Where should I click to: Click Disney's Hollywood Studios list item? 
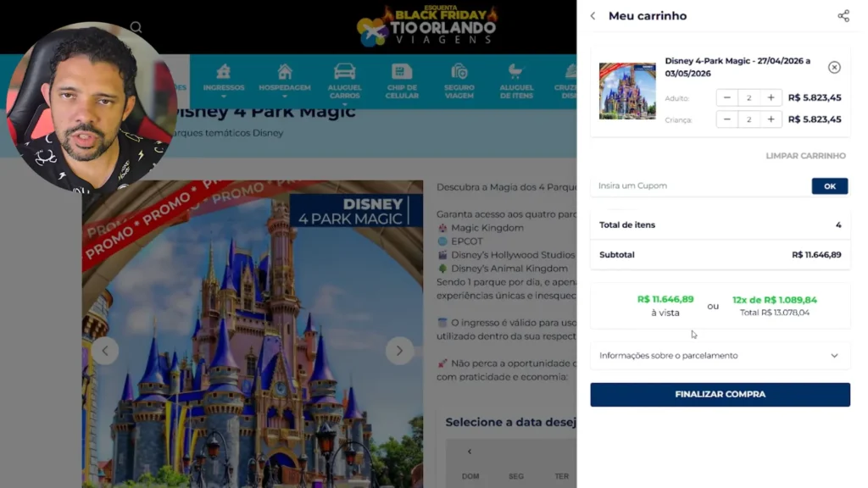[506, 255]
